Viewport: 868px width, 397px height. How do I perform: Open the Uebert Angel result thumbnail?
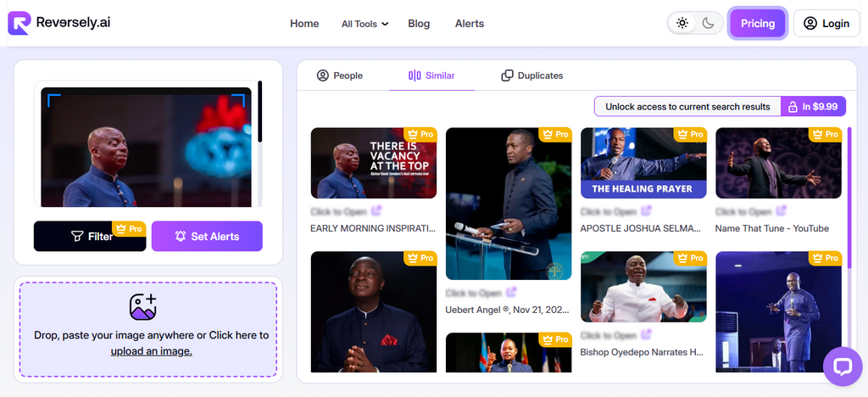click(509, 204)
